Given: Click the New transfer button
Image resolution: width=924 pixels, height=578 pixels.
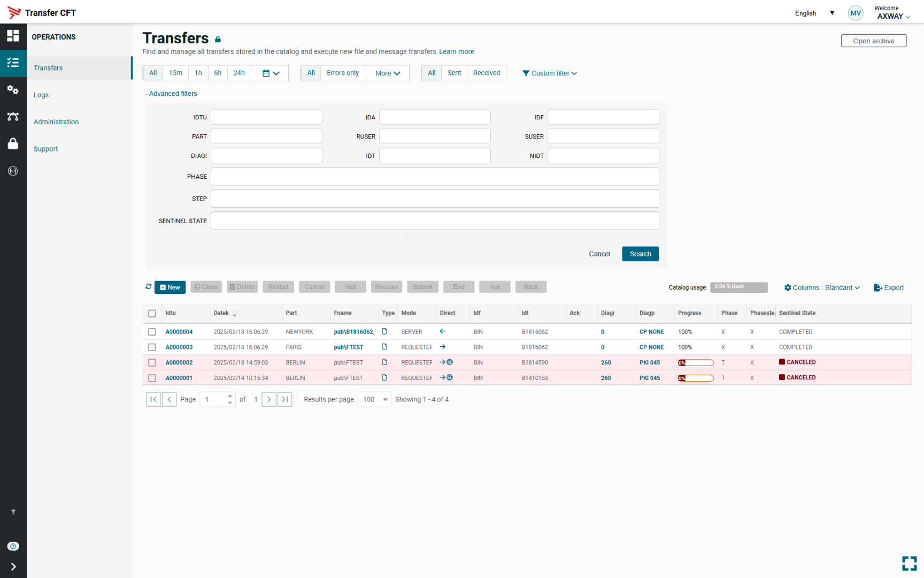Looking at the screenshot, I should 170,287.
